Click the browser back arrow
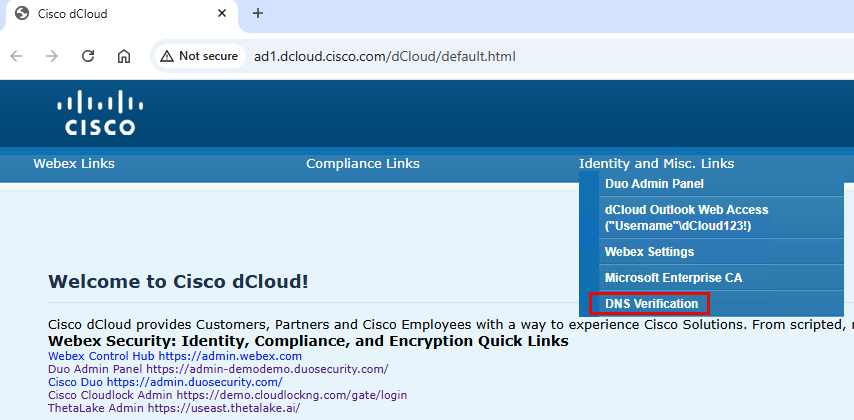The height and width of the screenshot is (420, 854). 17,56
